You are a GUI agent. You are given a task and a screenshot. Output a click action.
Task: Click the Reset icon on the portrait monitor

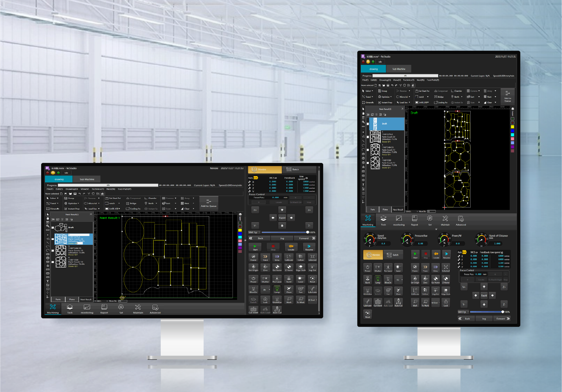[x=367, y=314]
